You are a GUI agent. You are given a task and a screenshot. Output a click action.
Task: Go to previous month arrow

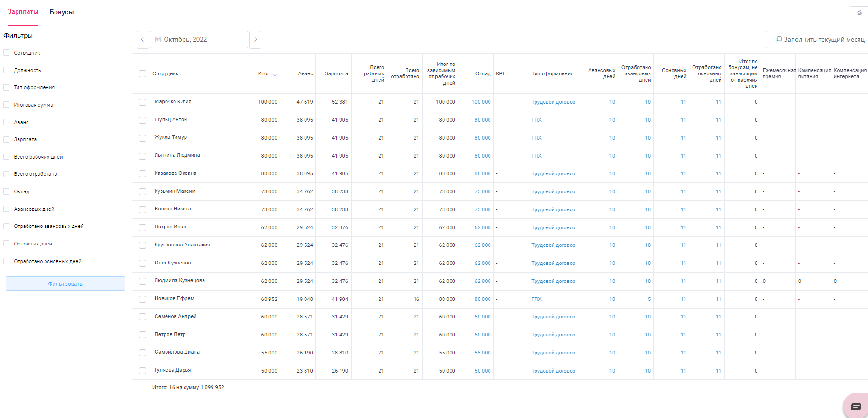pos(142,40)
